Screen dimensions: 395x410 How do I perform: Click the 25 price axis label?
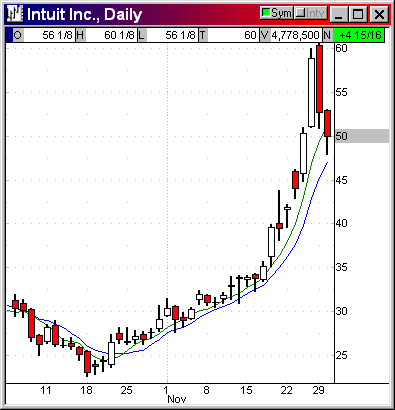click(x=341, y=355)
